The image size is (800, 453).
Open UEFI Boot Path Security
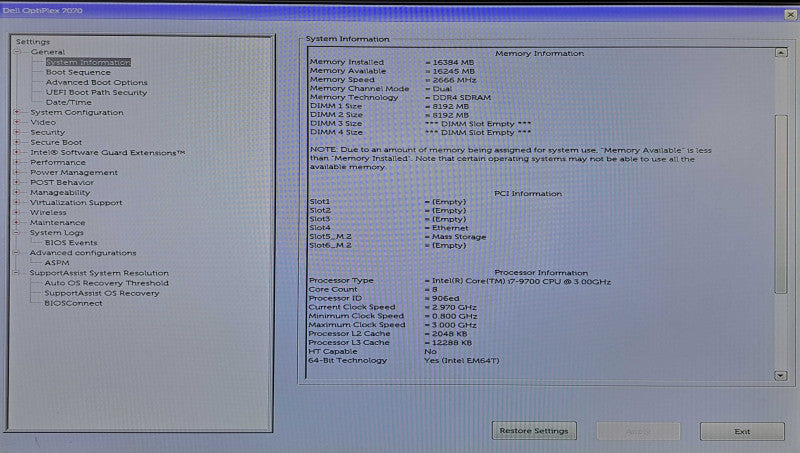(x=96, y=92)
